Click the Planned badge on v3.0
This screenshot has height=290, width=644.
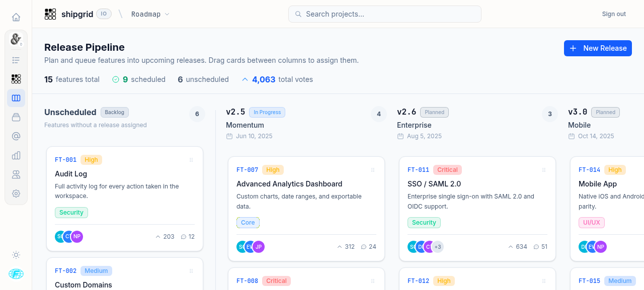tap(606, 112)
